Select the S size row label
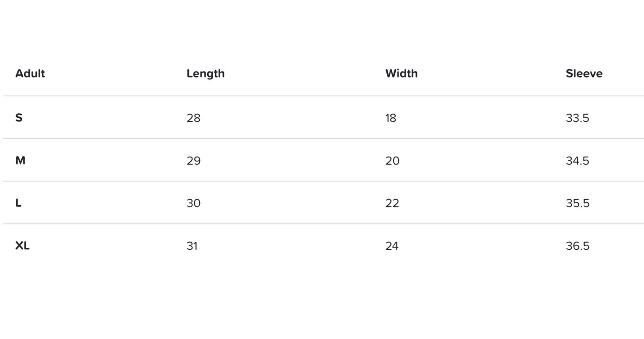This screenshot has height=339, width=644. [x=19, y=118]
